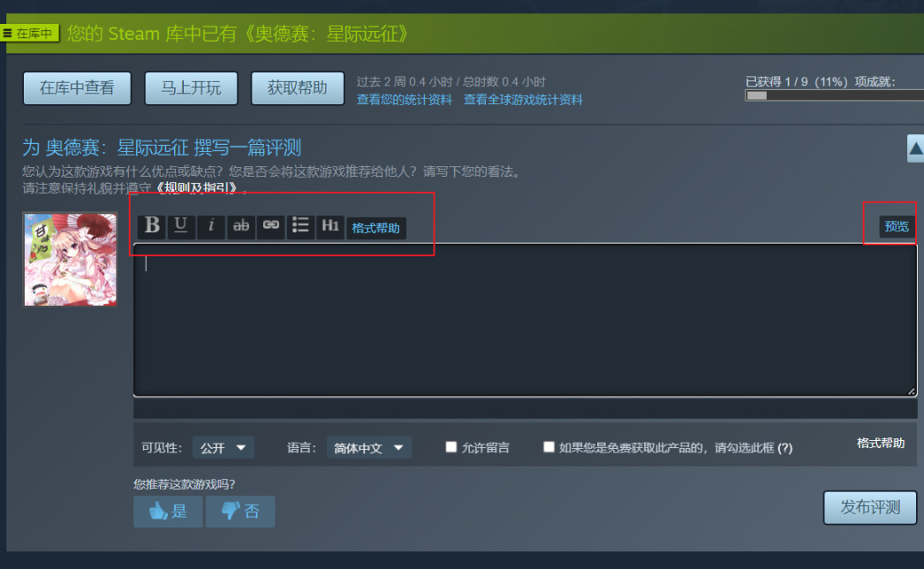Click the 发布评测 button
The width and height of the screenshot is (924, 569).
pos(870,508)
